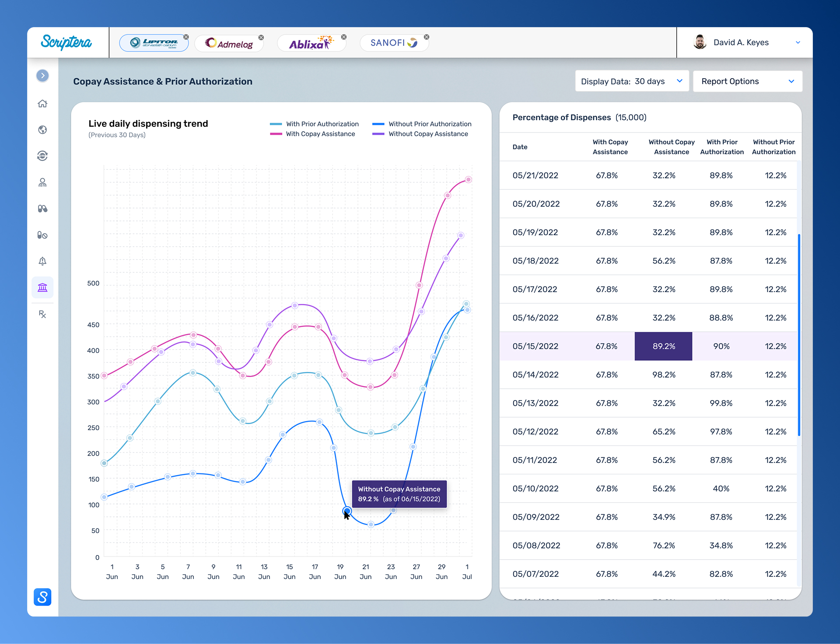Remove the Sanofi brand tab

click(x=427, y=37)
